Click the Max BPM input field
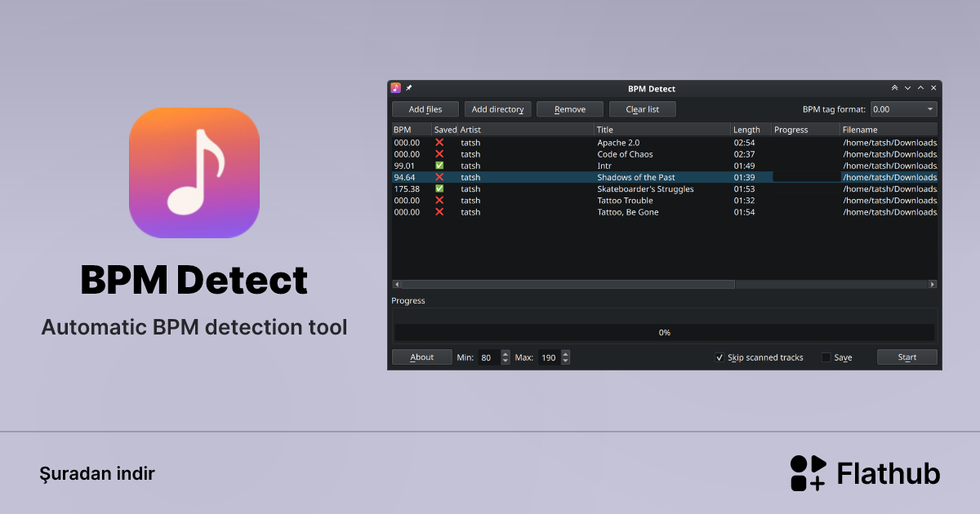This screenshot has height=514, width=980. click(x=548, y=357)
